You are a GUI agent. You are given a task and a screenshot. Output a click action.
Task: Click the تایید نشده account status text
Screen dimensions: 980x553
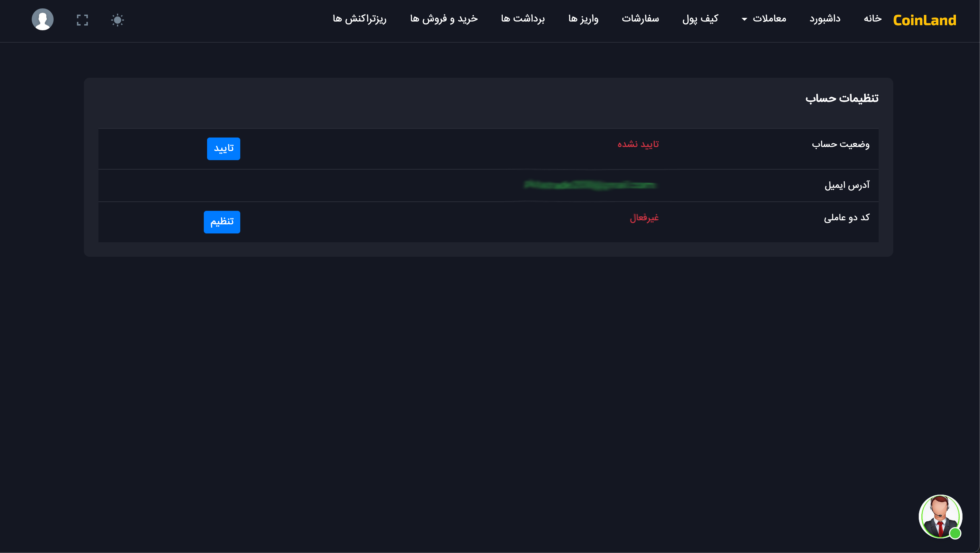[638, 144]
